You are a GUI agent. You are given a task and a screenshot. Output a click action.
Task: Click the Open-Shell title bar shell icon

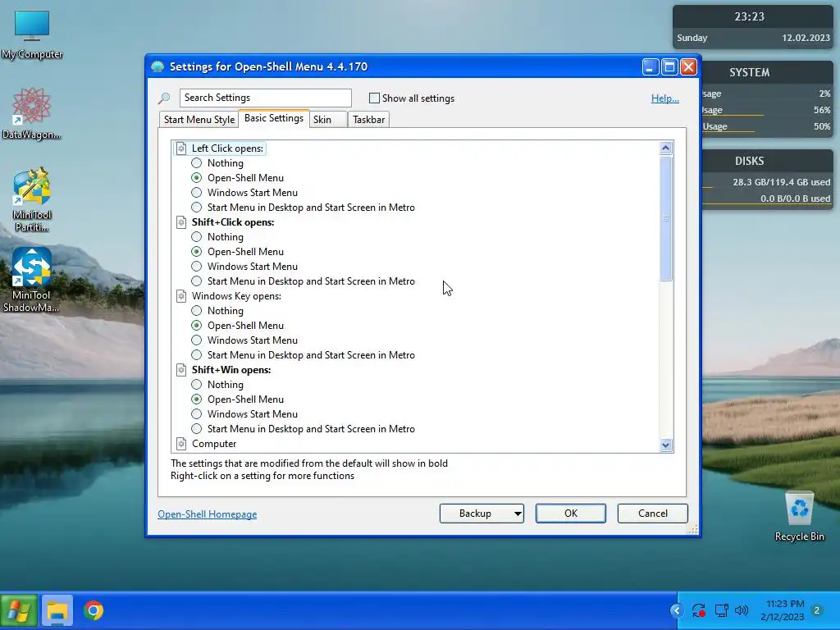tap(157, 67)
